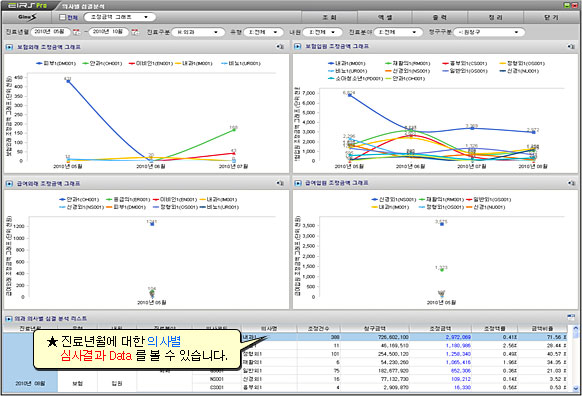Viewport: 582px width, 396px height.
Task: Expand the 진료분야 dropdown
Action: pyautogui.click(x=398, y=32)
